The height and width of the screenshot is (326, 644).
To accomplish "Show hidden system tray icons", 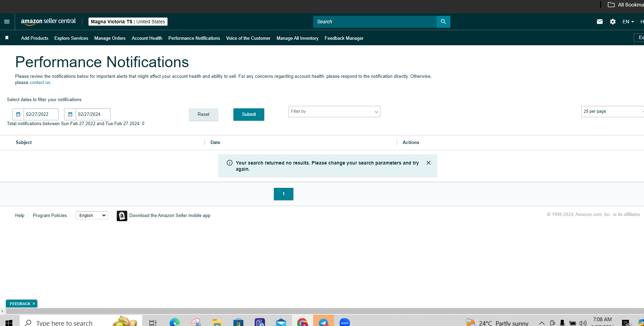I will (x=542, y=323).
